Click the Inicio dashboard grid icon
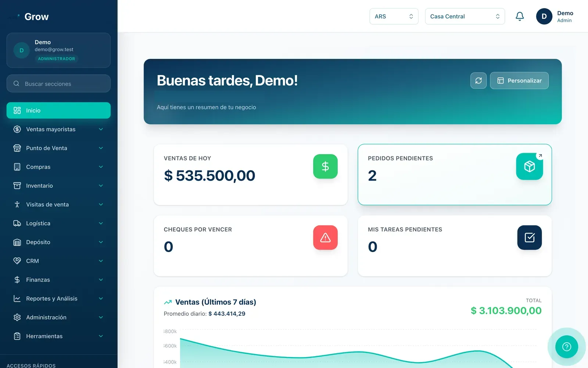This screenshot has width=588, height=368. point(17,110)
